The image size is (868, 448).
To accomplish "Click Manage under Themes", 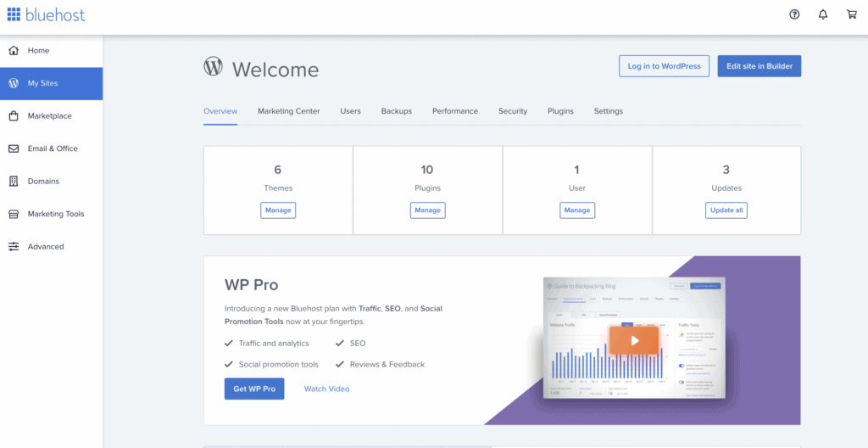I will [x=278, y=210].
